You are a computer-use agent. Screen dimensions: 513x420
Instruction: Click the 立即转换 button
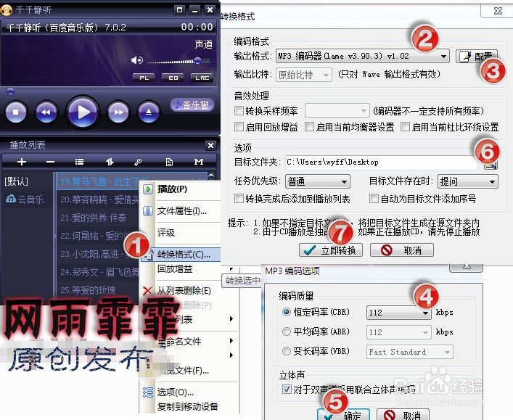coord(331,250)
